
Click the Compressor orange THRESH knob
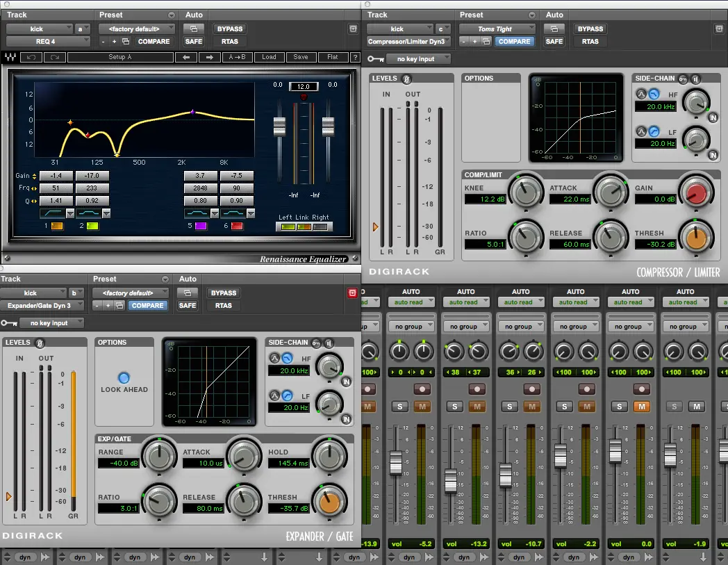point(696,238)
